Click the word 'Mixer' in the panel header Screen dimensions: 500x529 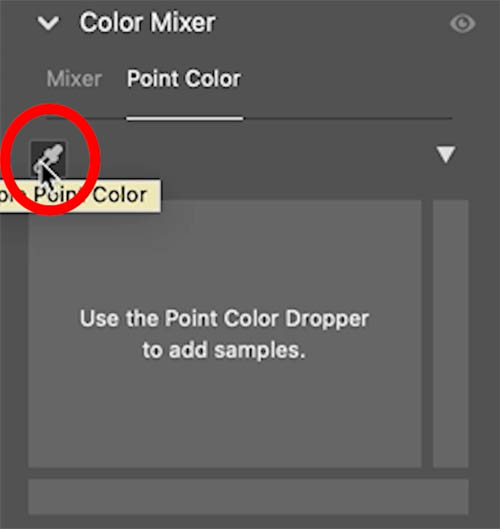[183, 23]
